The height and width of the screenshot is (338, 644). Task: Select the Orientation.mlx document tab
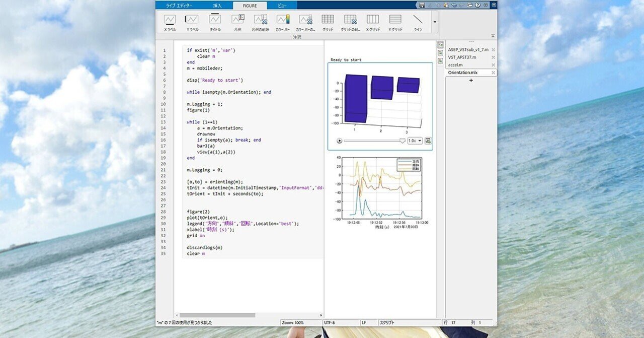(462, 73)
